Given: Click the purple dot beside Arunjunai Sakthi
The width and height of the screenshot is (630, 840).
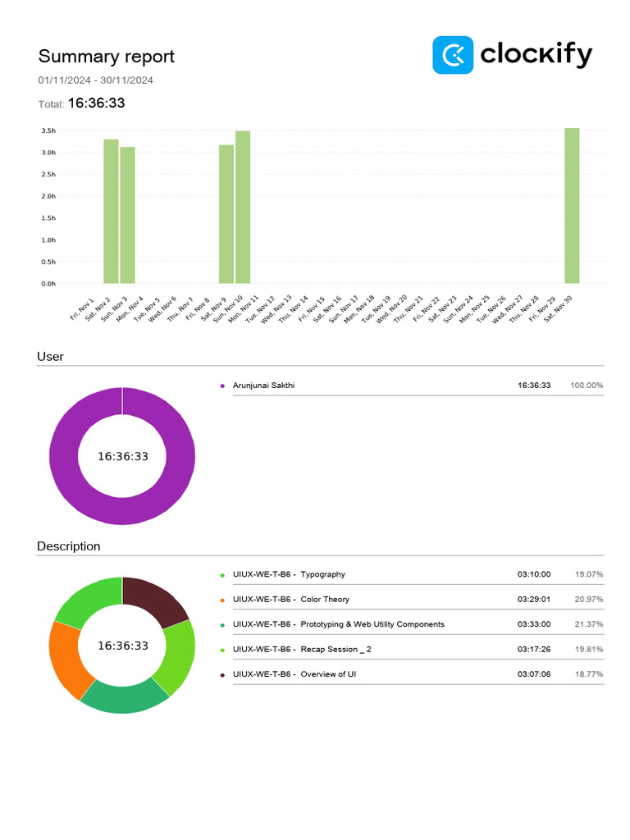Looking at the screenshot, I should [222, 386].
